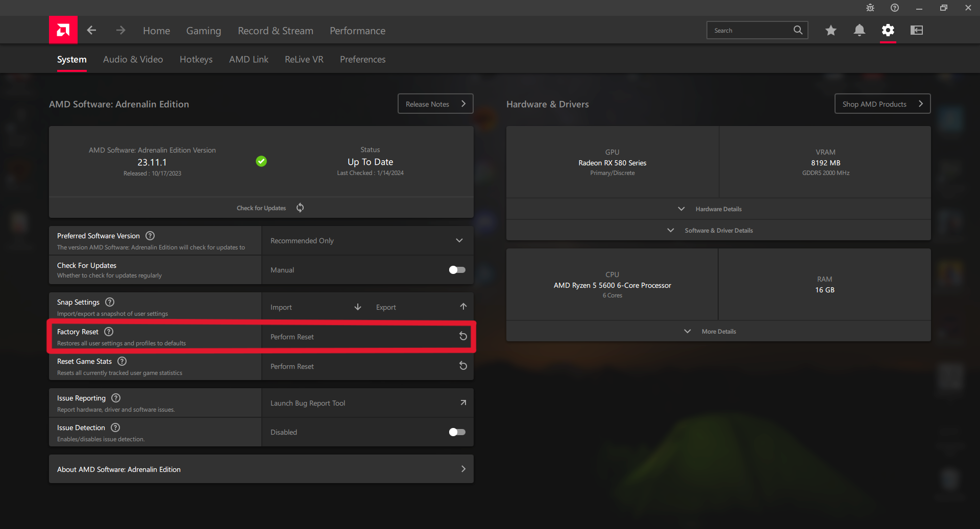Open the Record & Stream menu
Viewport: 980px width, 529px height.
click(276, 31)
